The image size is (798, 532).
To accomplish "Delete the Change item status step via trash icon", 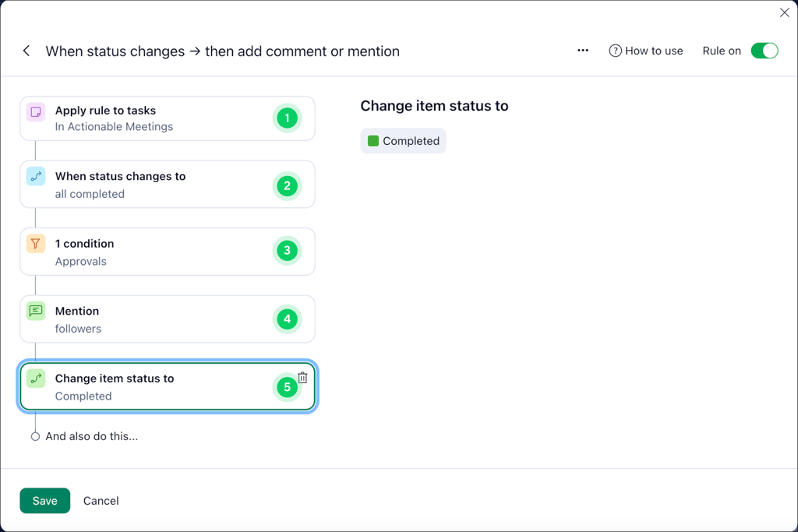I will (303, 376).
